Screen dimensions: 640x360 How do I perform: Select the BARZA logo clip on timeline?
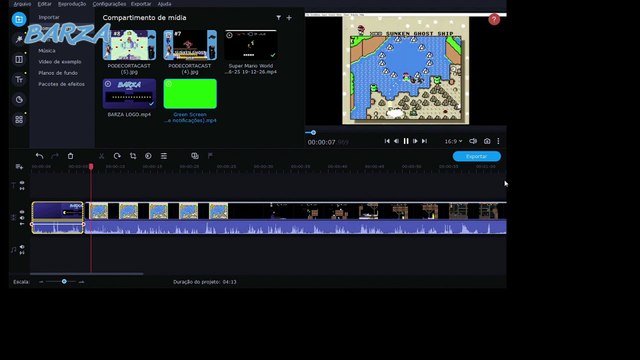58,218
